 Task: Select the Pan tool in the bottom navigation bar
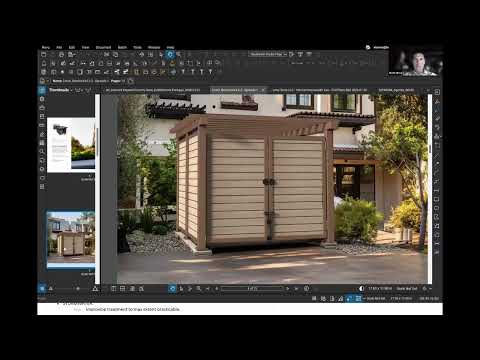click(172, 289)
